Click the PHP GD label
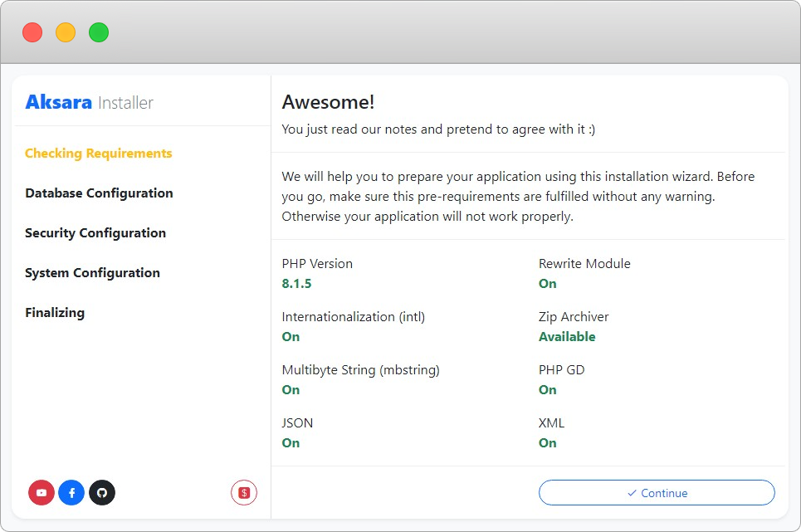 [x=561, y=369]
